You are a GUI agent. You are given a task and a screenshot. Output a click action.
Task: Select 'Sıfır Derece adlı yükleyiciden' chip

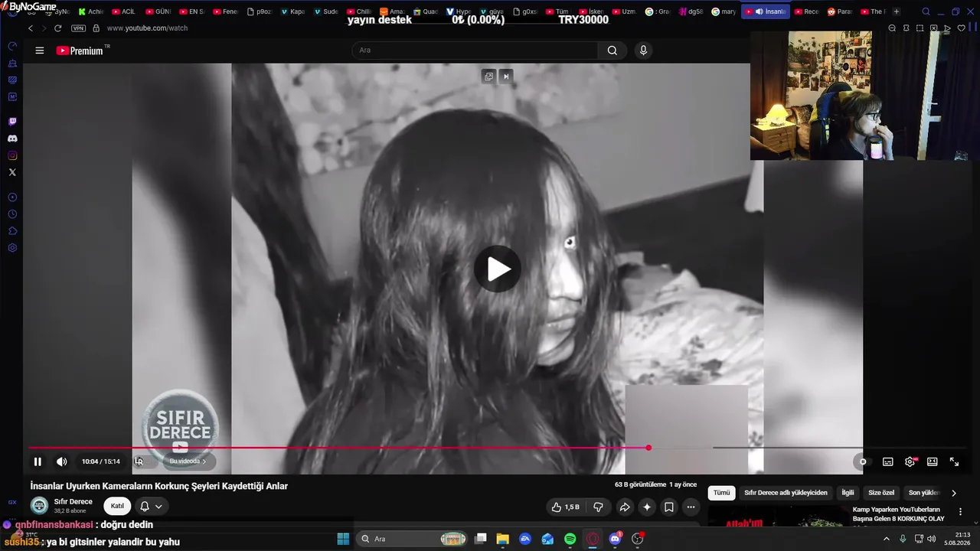786,494
